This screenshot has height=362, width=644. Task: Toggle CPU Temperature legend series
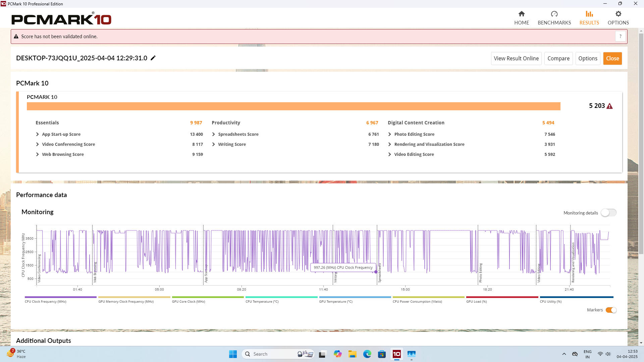[281, 299]
